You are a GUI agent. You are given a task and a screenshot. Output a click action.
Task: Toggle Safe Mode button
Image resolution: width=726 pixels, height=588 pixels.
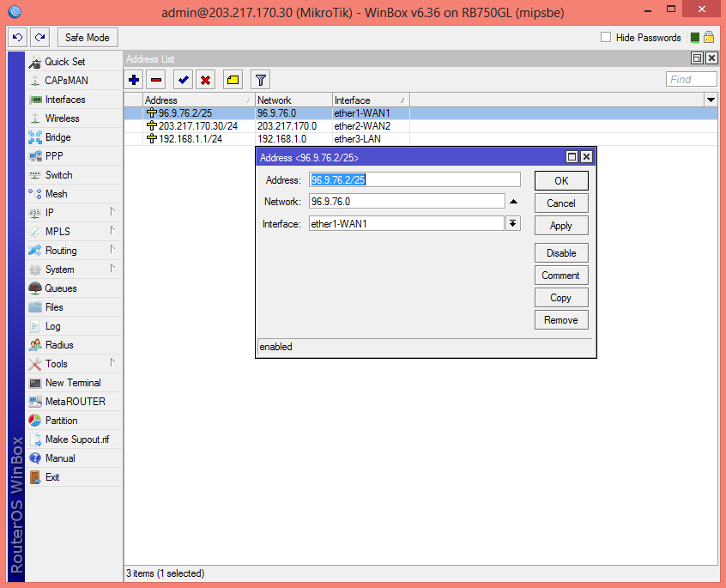click(88, 38)
